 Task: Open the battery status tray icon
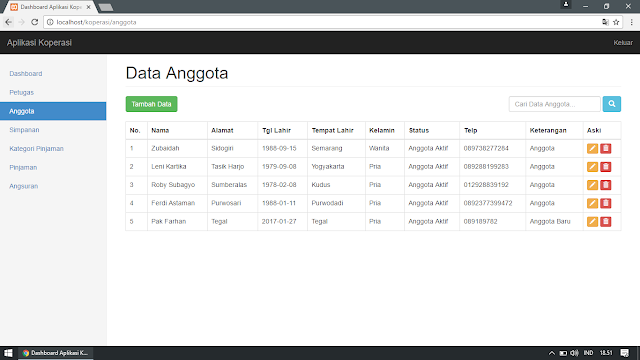[x=563, y=353]
